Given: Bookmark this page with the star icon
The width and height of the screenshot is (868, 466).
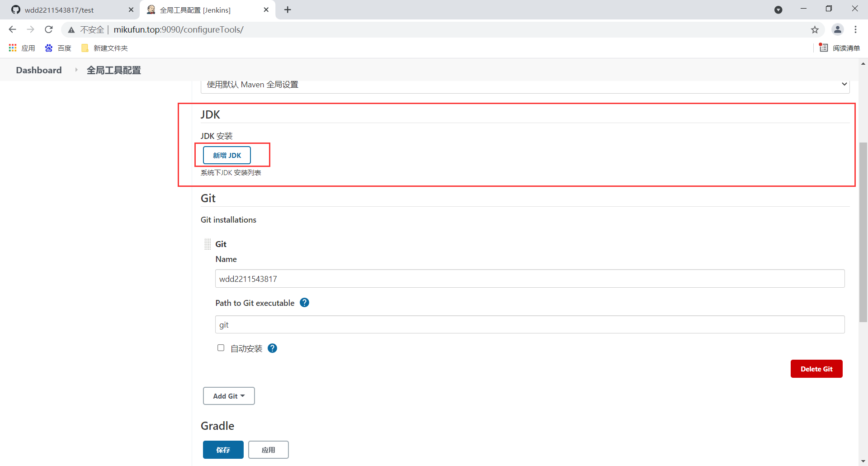Looking at the screenshot, I should pos(815,30).
